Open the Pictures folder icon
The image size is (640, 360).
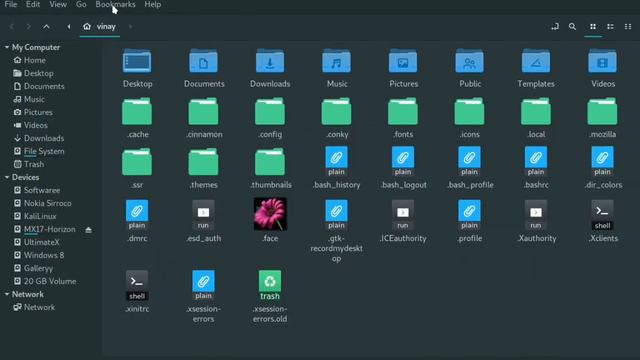tap(403, 61)
